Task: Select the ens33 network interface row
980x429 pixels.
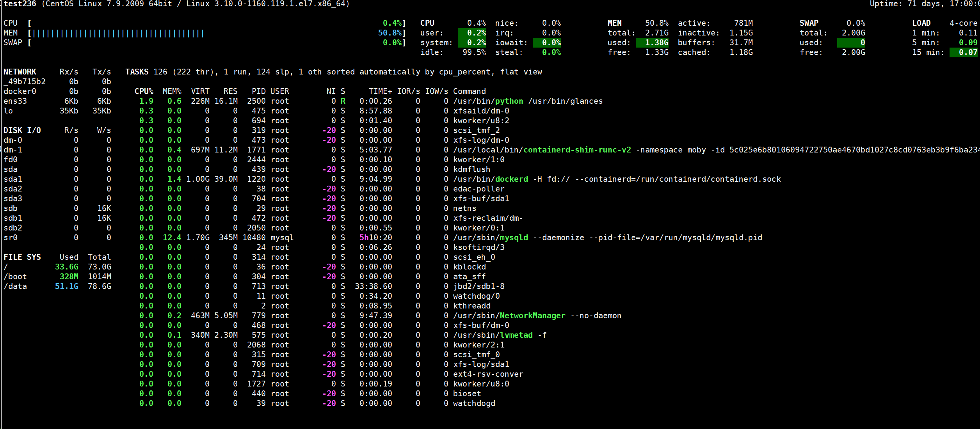Action: (15, 101)
